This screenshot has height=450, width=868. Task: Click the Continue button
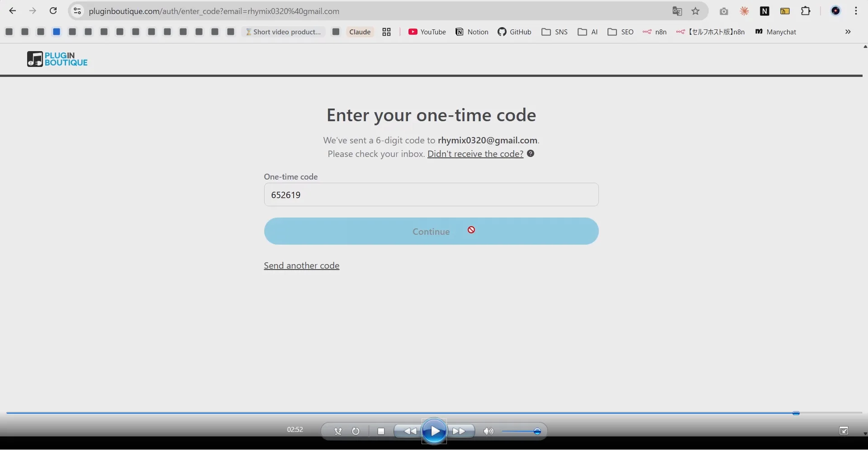coord(431,231)
